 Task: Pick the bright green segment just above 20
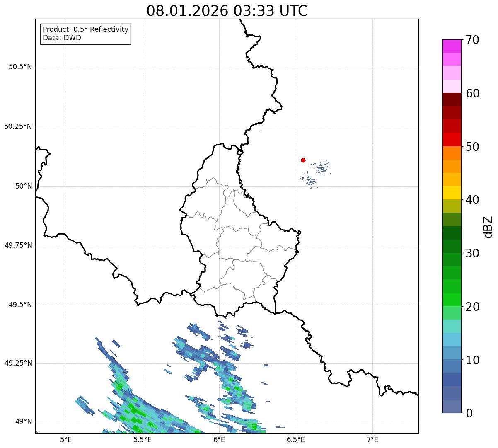(x=452, y=299)
